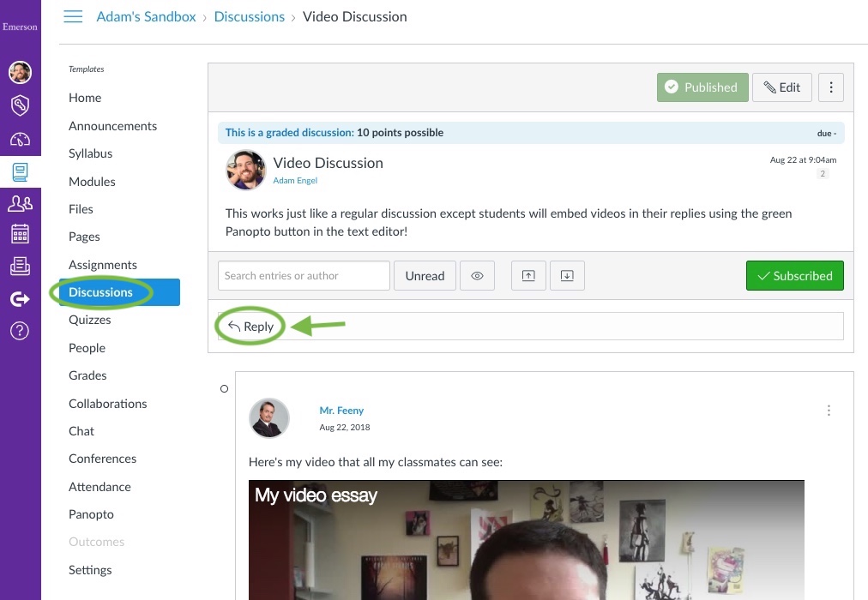Click the Templates term label
868x600 pixels.
click(x=87, y=69)
